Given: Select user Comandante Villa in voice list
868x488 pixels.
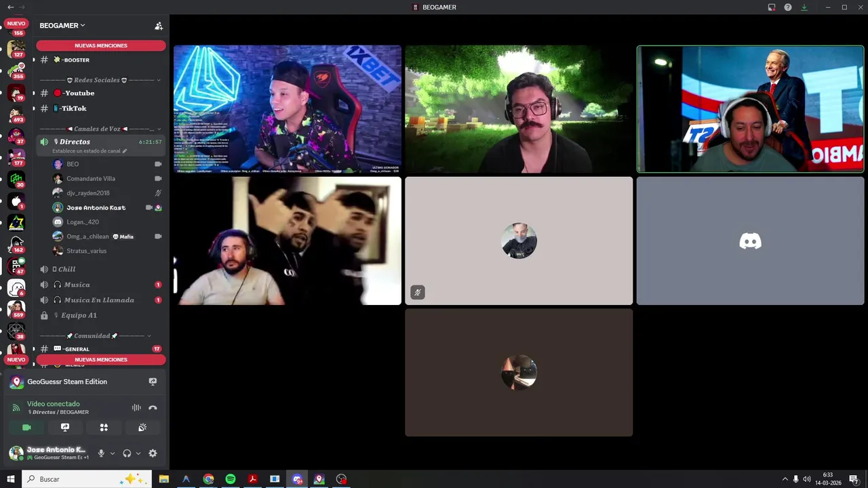Looking at the screenshot, I should [107, 178].
